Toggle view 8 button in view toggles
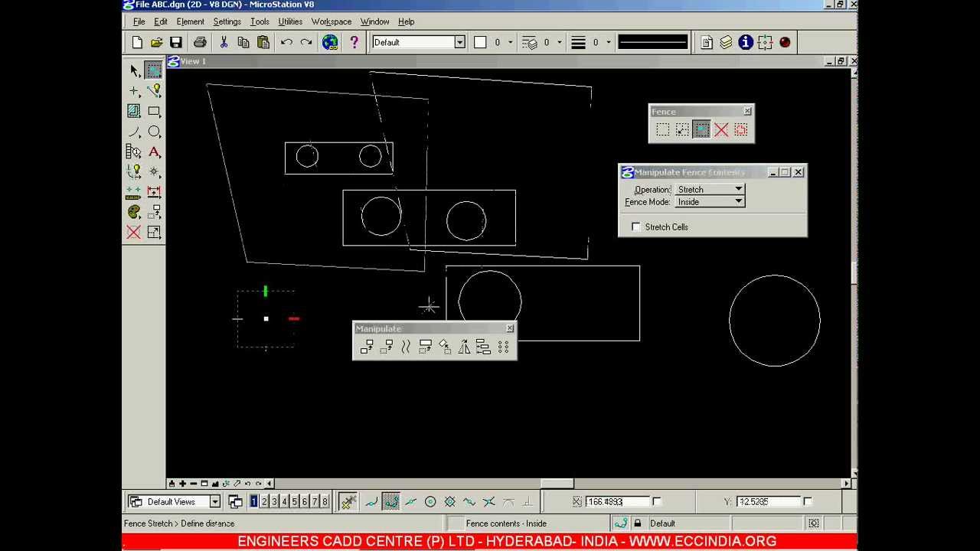This screenshot has height=551, width=980. (325, 501)
